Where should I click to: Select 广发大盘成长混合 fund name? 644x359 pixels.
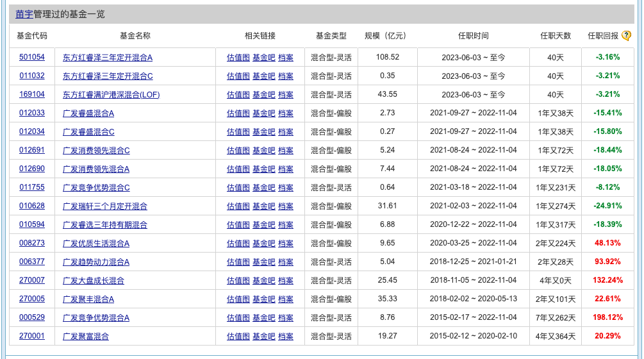click(x=94, y=280)
